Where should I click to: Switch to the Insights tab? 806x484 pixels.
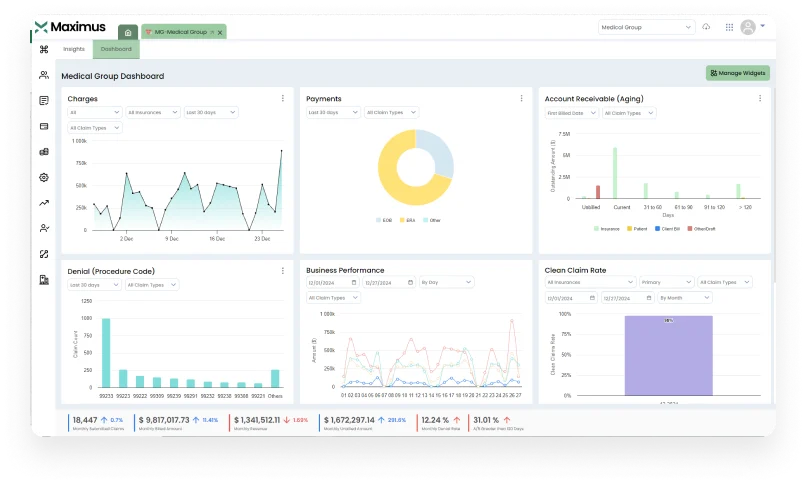(x=74, y=49)
